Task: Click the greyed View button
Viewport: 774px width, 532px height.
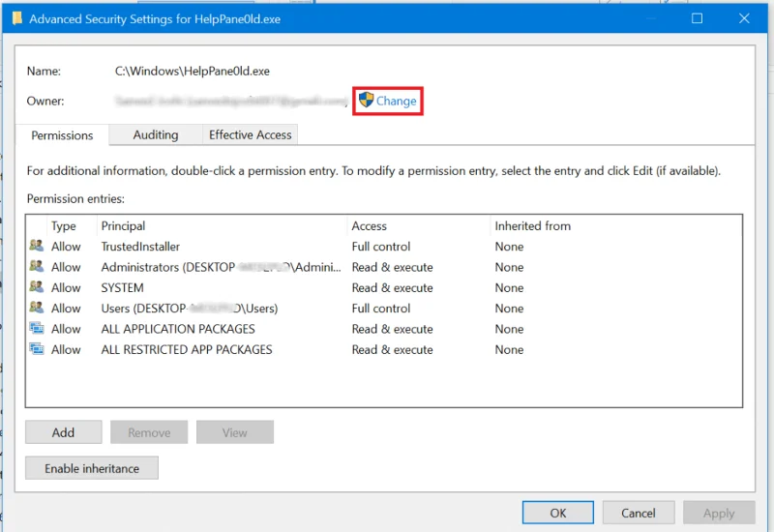Action: click(235, 432)
